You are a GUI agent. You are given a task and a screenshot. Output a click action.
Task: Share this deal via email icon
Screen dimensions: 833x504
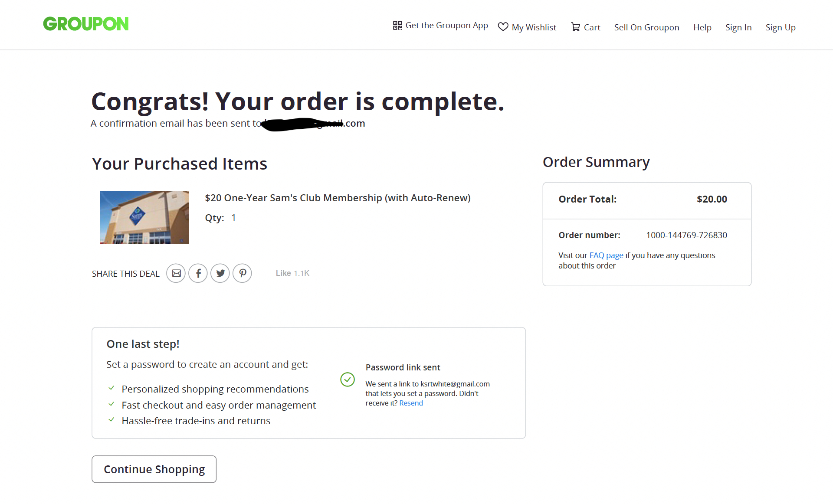[176, 273]
